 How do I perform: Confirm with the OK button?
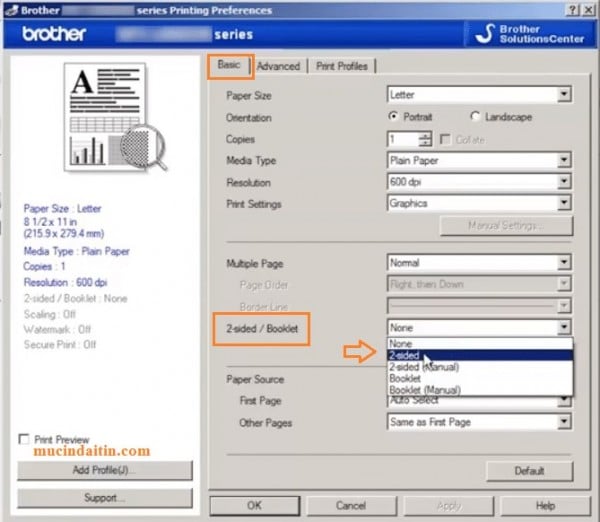coord(254,506)
